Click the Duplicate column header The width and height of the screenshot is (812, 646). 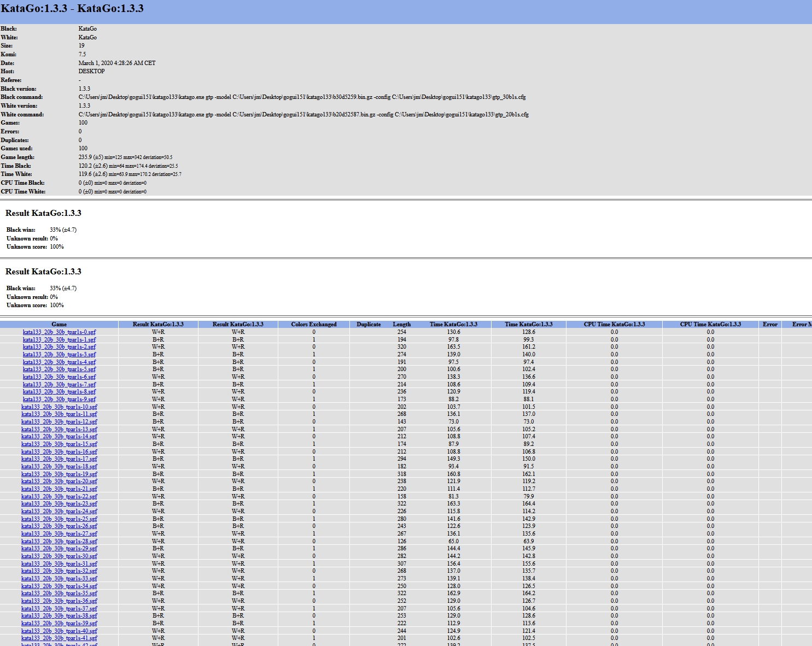tap(369, 324)
